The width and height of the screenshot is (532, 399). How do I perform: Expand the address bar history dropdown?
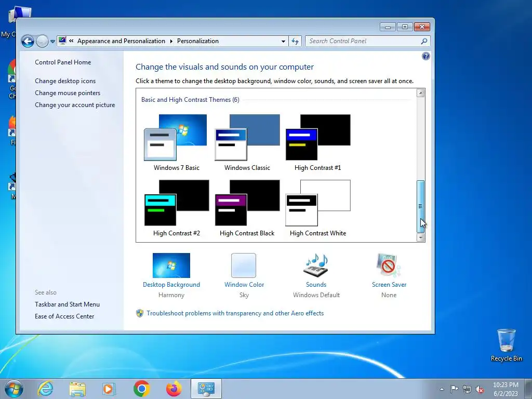(283, 41)
